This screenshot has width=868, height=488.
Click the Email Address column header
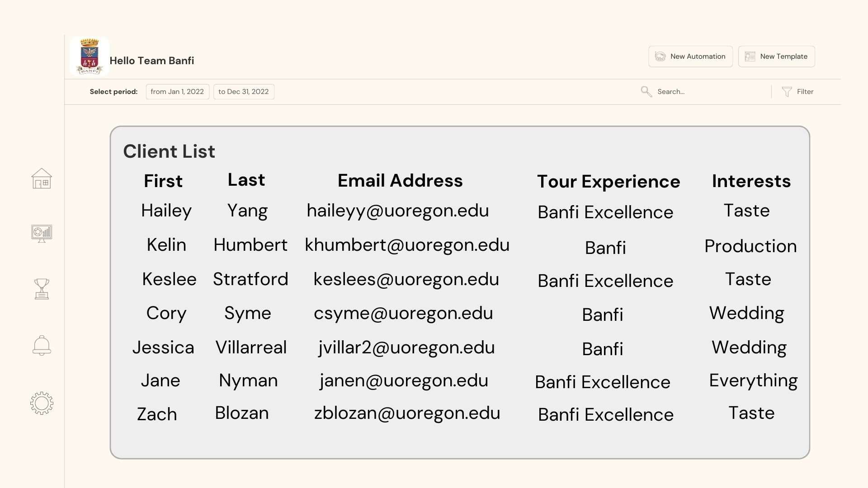tap(400, 180)
